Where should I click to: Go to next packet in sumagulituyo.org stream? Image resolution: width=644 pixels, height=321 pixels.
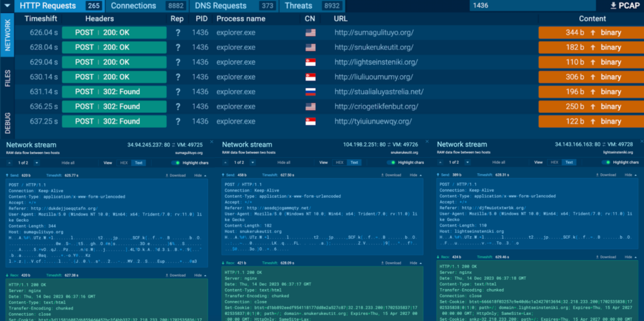click(x=35, y=162)
